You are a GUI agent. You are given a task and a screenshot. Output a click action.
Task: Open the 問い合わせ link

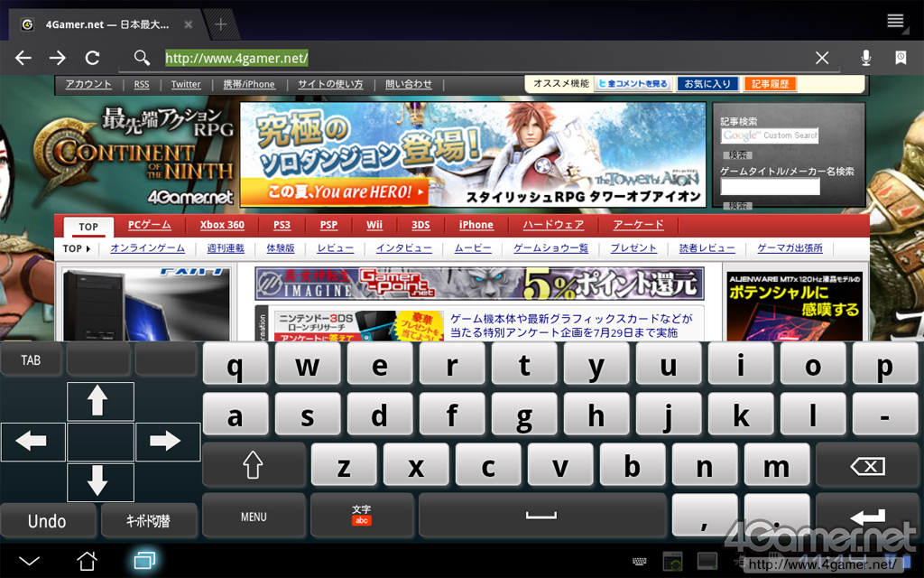pos(409,84)
